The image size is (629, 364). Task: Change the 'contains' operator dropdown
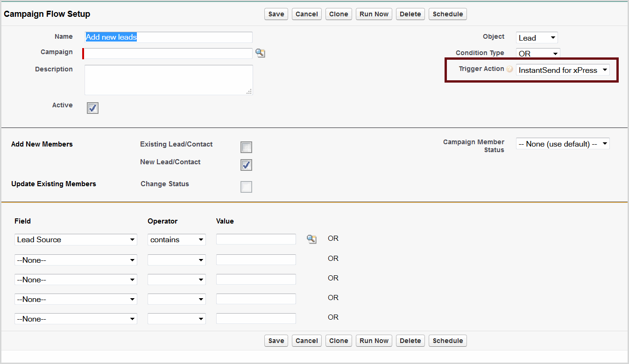pos(177,239)
